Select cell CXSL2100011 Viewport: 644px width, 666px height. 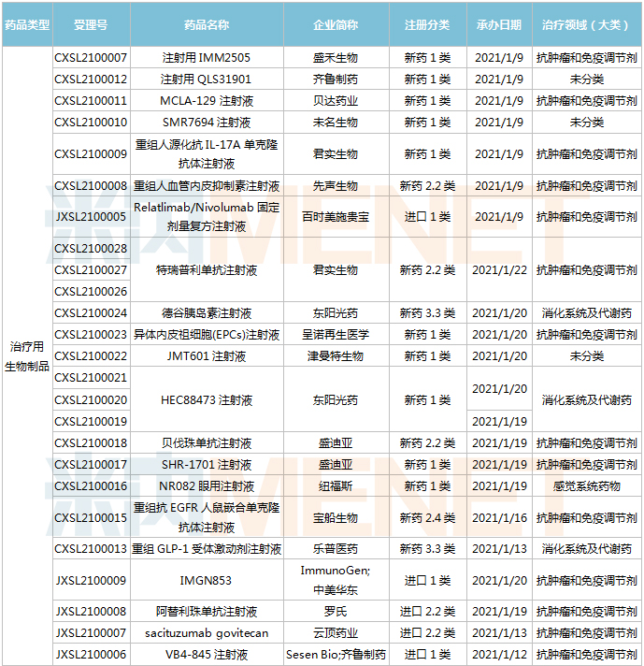[92, 101]
